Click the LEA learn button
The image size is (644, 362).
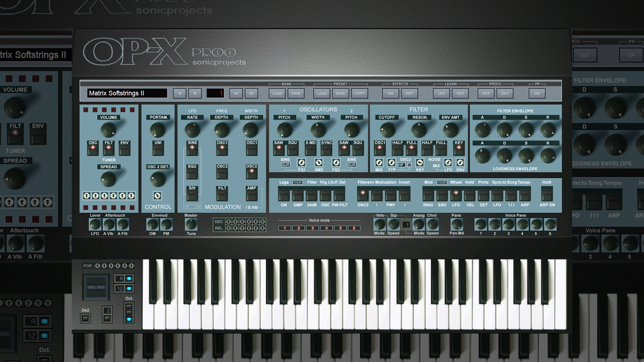441,94
